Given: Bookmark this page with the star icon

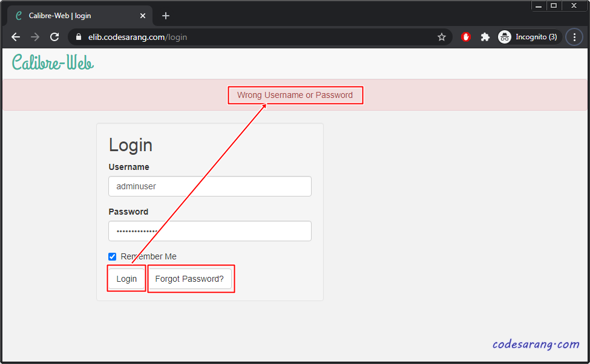Looking at the screenshot, I should [442, 37].
